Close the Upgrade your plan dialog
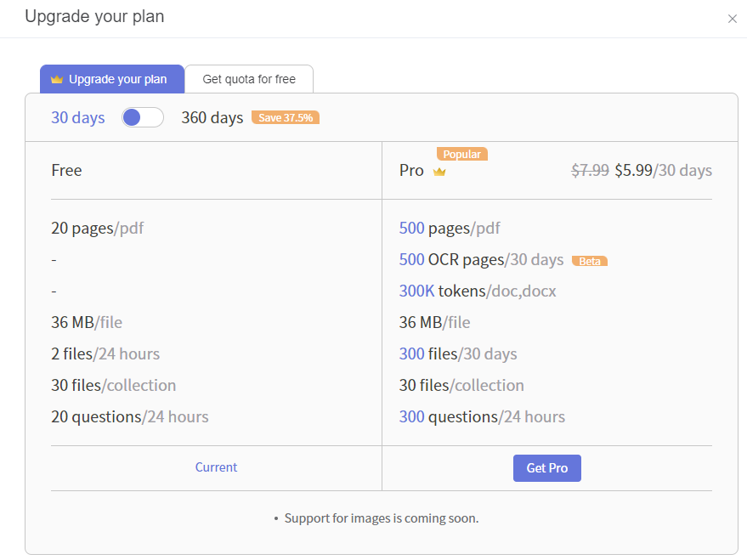This screenshot has width=747, height=560. 733,19
